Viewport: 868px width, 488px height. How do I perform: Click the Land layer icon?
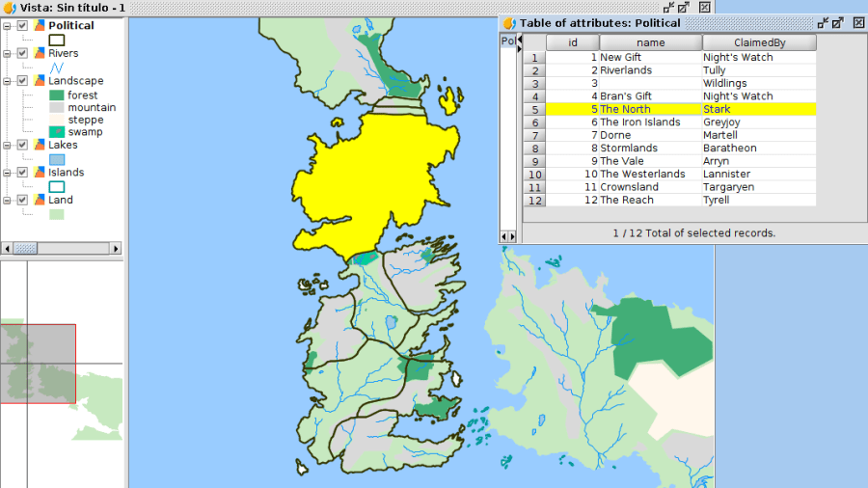point(39,201)
